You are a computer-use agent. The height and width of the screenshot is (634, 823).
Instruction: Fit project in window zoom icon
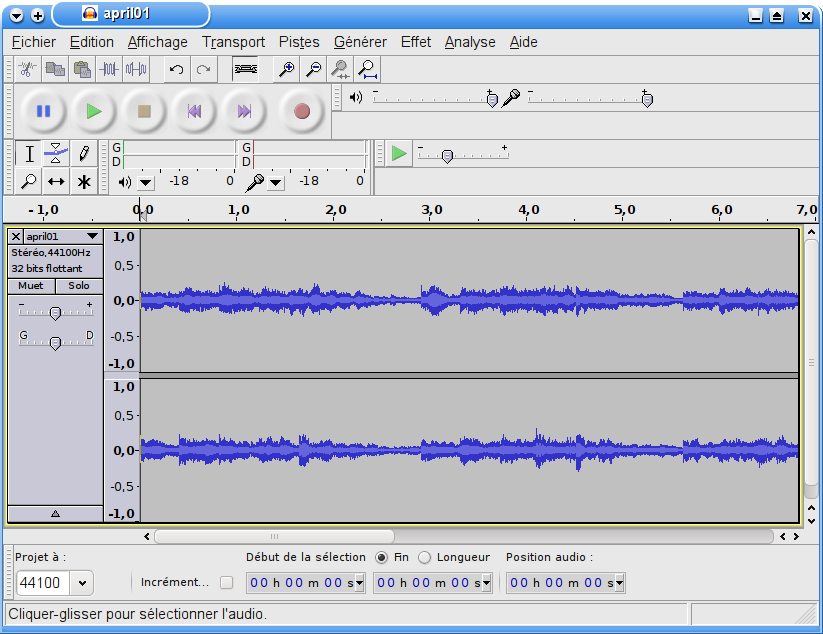[x=367, y=69]
